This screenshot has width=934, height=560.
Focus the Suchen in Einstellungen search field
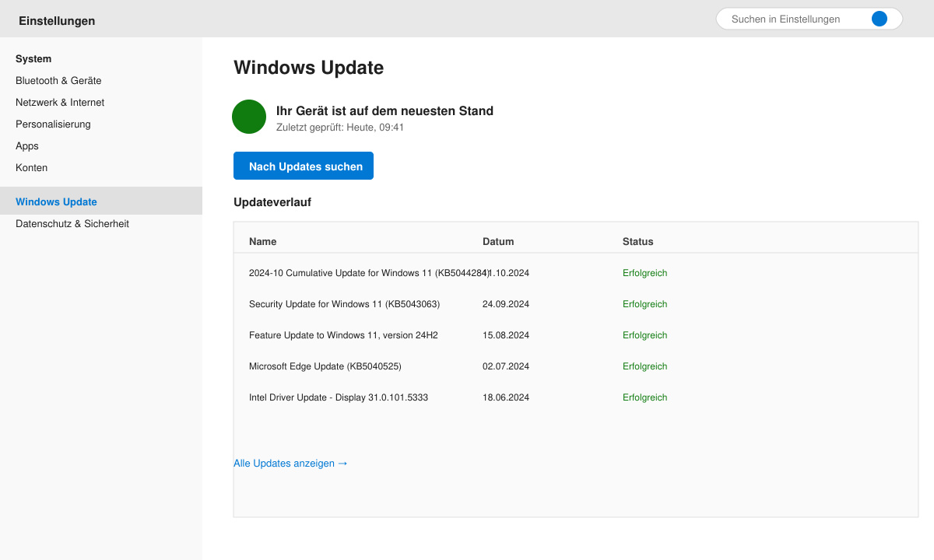(x=809, y=19)
